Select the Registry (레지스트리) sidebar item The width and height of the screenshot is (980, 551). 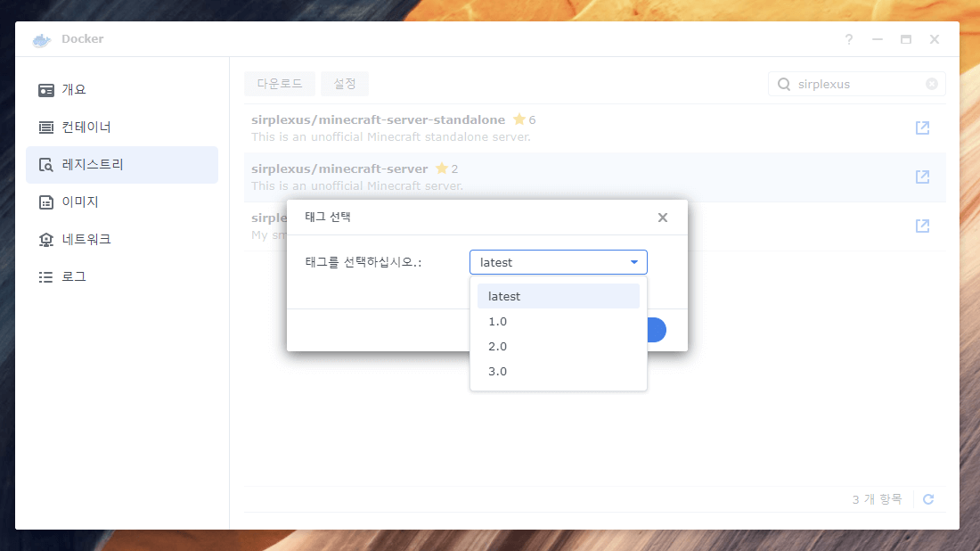click(122, 165)
